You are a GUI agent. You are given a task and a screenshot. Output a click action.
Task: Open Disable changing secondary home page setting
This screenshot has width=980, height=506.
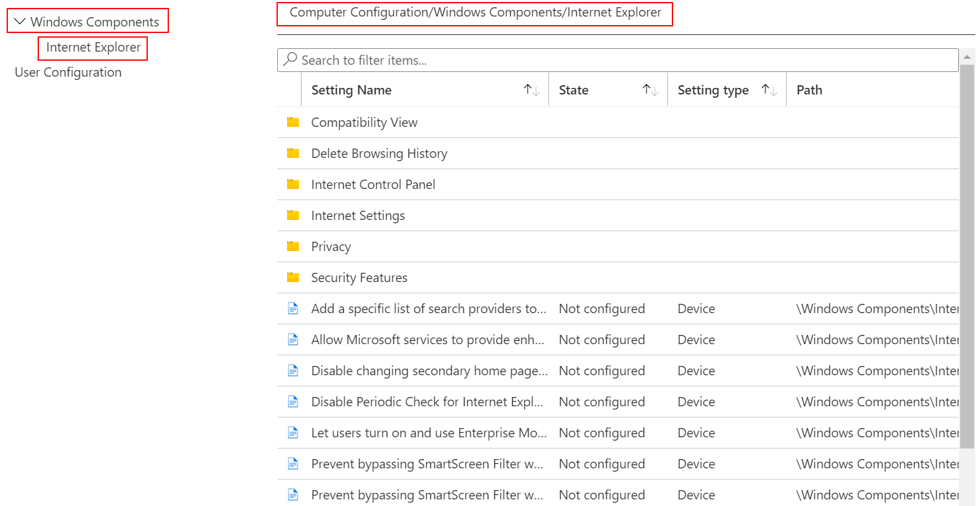(430, 371)
